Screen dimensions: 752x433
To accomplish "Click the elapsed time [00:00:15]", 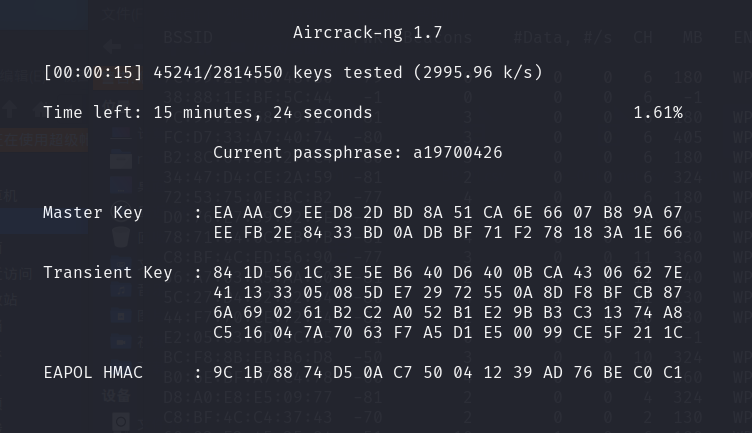I will [x=93, y=73].
